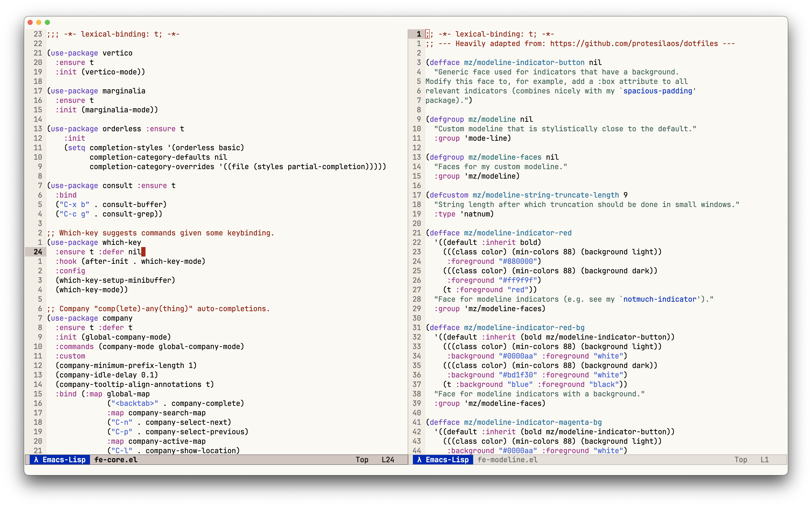Click the `spacious-padding' symbol reference

[658, 91]
